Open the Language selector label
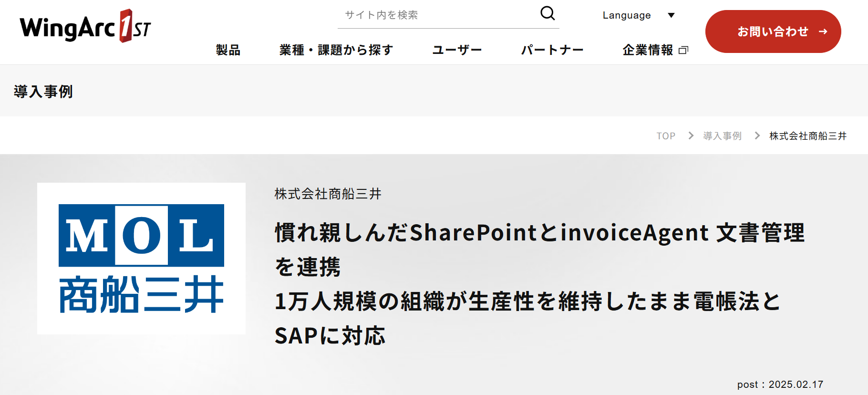868x395 pixels. 626,15
